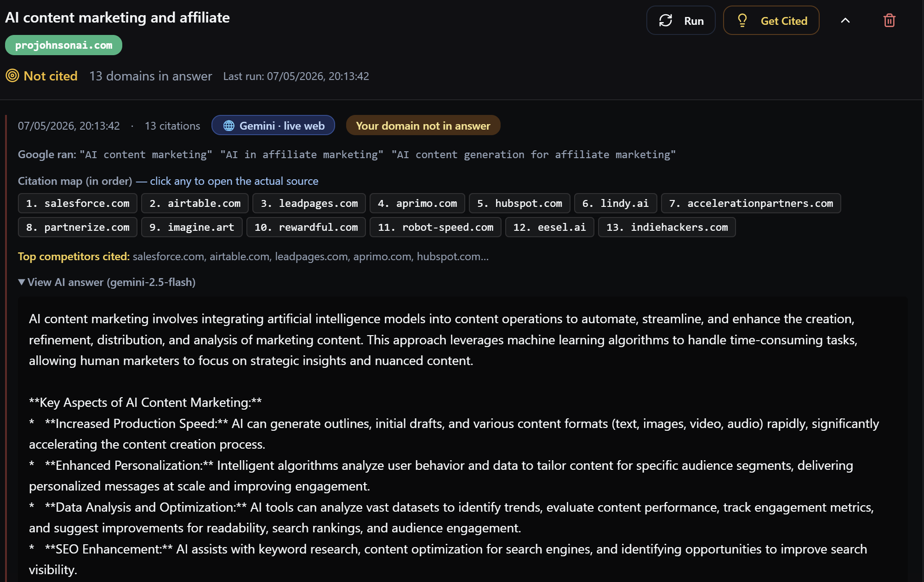Collapse the panel with the chevron up
Viewport: 924px width, 582px height.
[845, 21]
